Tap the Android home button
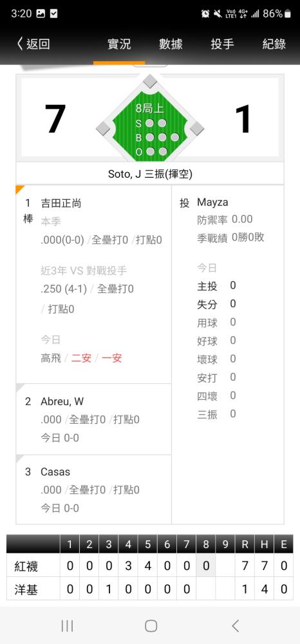 click(151, 626)
